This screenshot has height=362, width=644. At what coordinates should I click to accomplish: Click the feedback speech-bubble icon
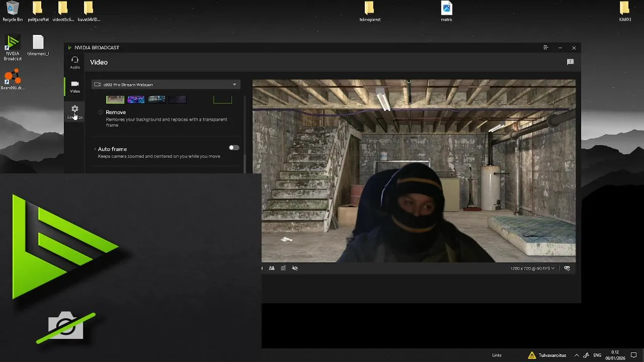click(x=570, y=62)
